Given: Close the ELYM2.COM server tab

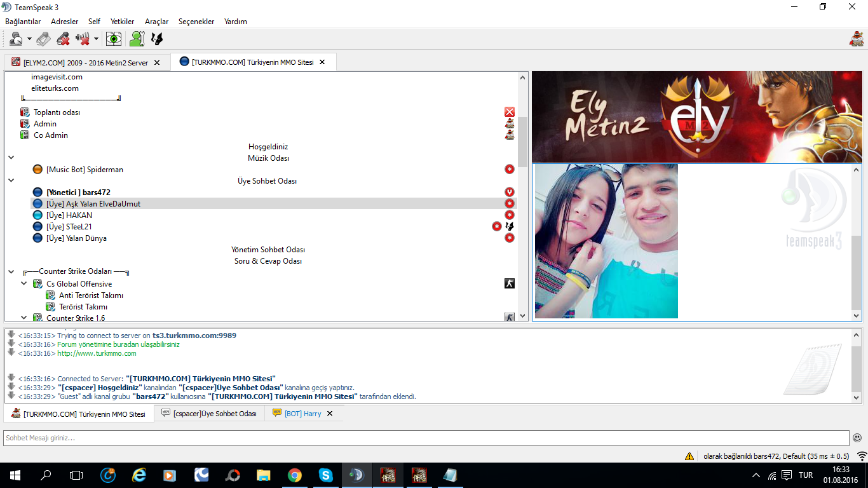Looking at the screenshot, I should (x=157, y=63).
